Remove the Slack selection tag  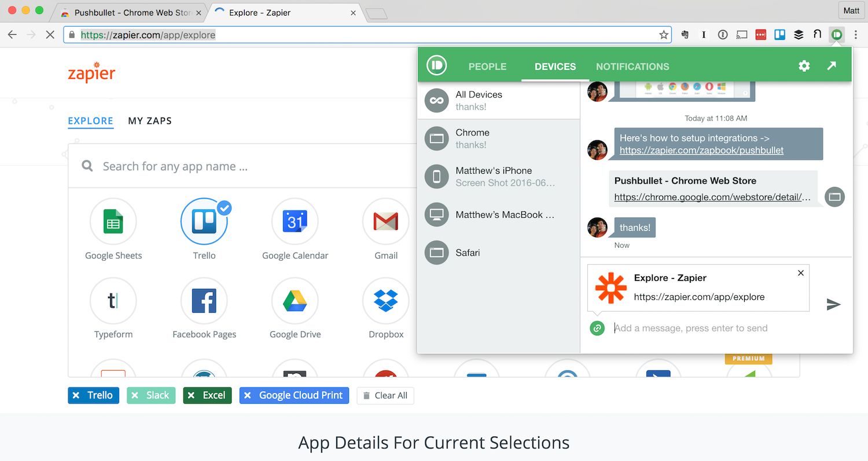point(134,396)
